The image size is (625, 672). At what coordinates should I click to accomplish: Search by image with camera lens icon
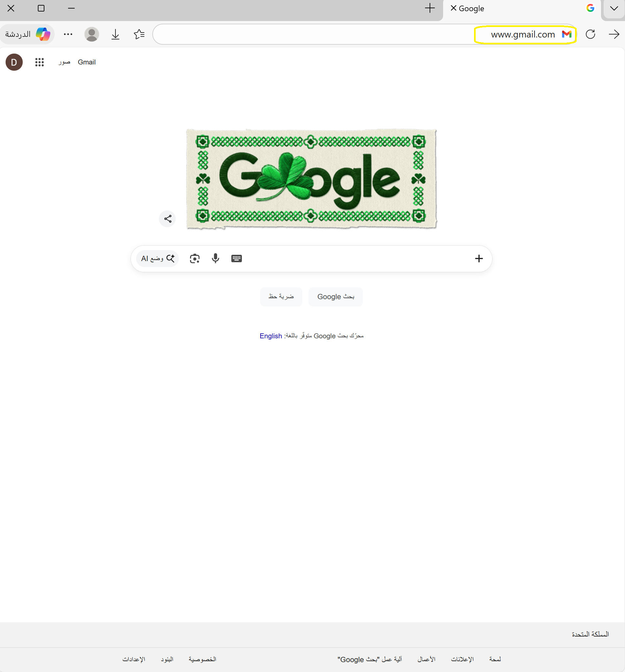click(195, 259)
